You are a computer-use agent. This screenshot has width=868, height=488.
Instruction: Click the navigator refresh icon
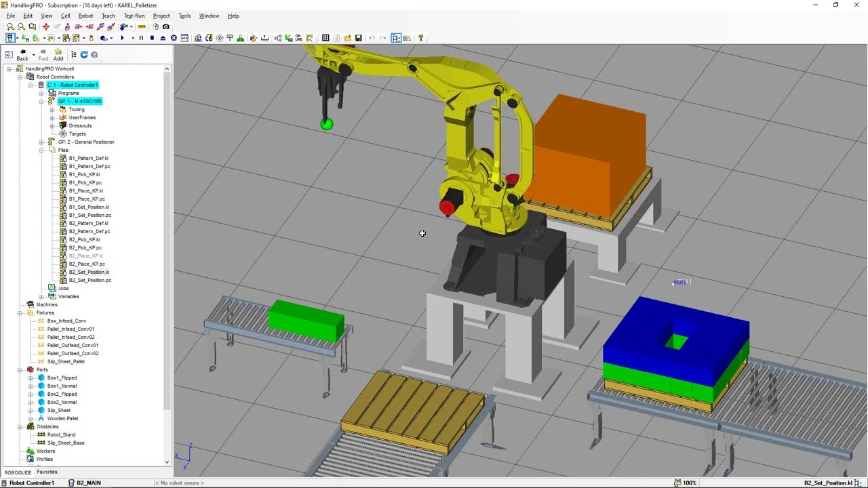click(84, 54)
